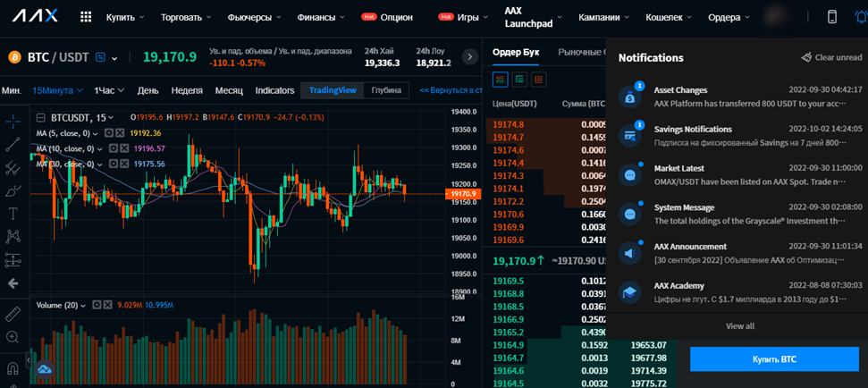Click the back arrow in the chart toolbar
Viewport: 868px width, 388px height.
(x=13, y=283)
